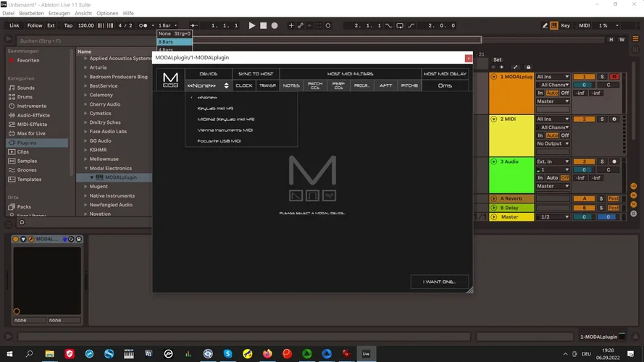Activate the Key mapping mode switch
The width and height of the screenshot is (644, 362).
coord(565,25)
